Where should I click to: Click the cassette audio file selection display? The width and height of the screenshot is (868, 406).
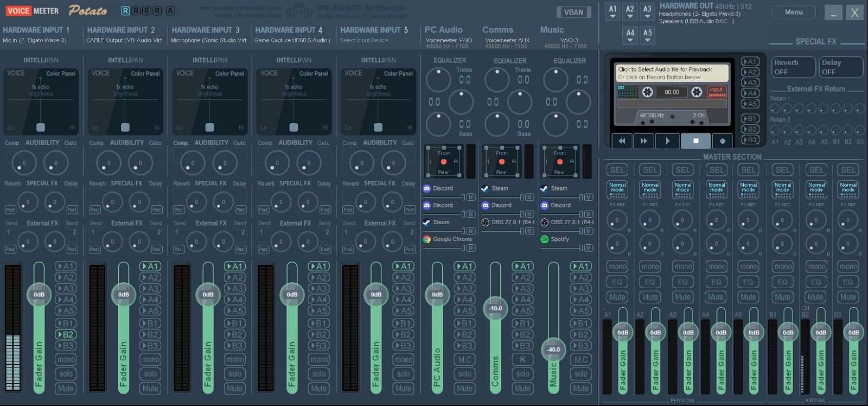672,73
